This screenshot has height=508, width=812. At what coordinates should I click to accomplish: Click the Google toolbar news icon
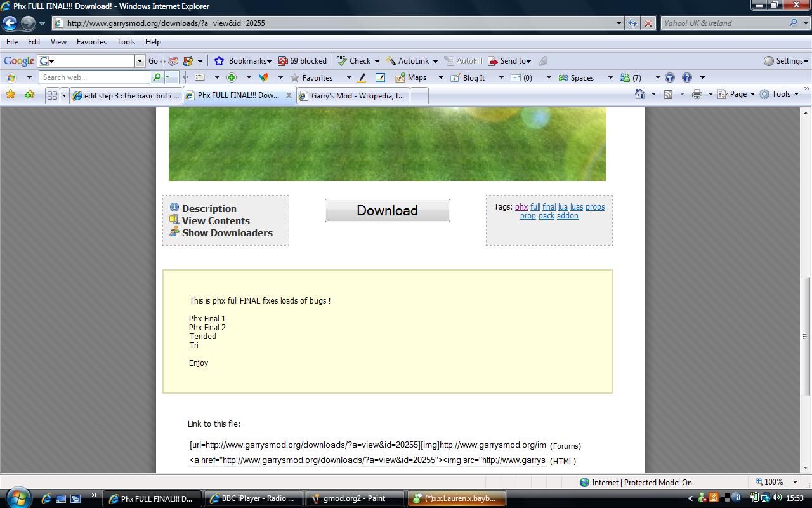click(x=173, y=61)
